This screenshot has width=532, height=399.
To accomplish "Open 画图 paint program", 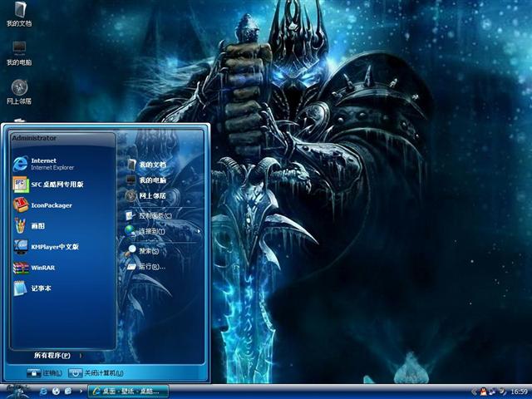I will 29,226.
